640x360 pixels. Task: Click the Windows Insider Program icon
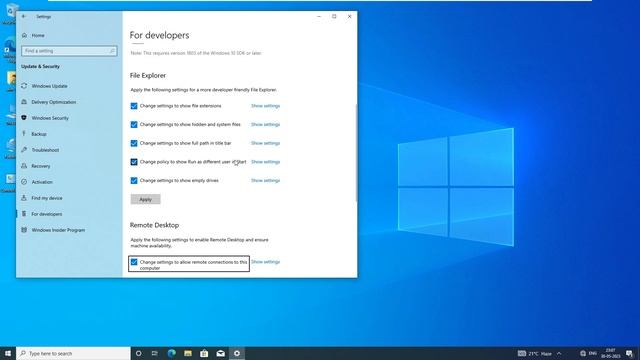click(24, 230)
